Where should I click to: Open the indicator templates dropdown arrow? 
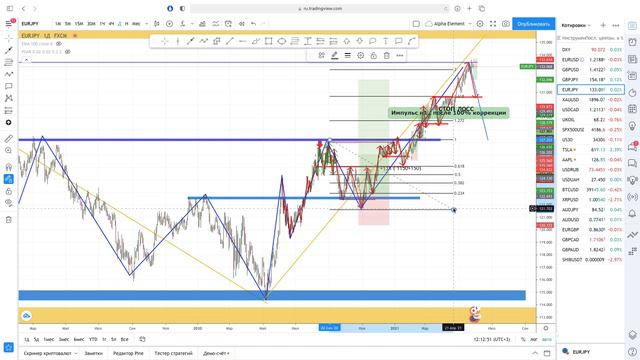(192, 24)
